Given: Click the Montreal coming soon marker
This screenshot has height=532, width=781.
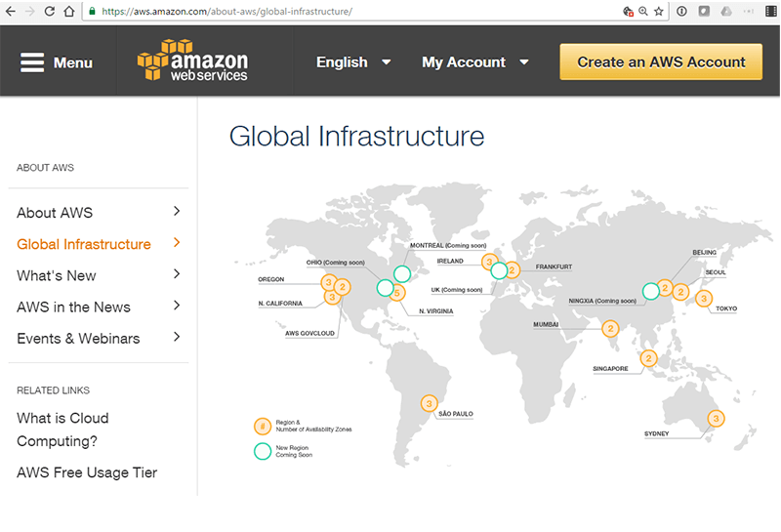Looking at the screenshot, I should tap(402, 273).
